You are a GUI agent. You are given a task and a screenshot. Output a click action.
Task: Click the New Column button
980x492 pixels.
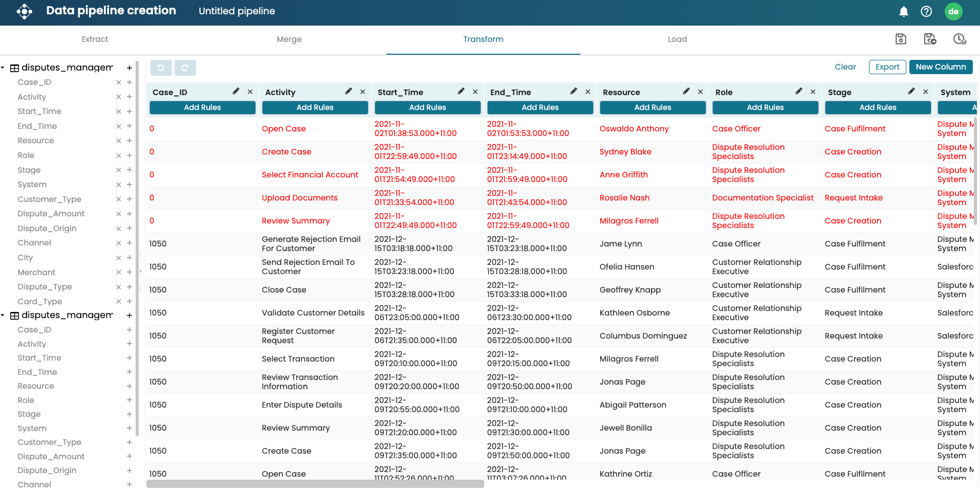point(941,67)
